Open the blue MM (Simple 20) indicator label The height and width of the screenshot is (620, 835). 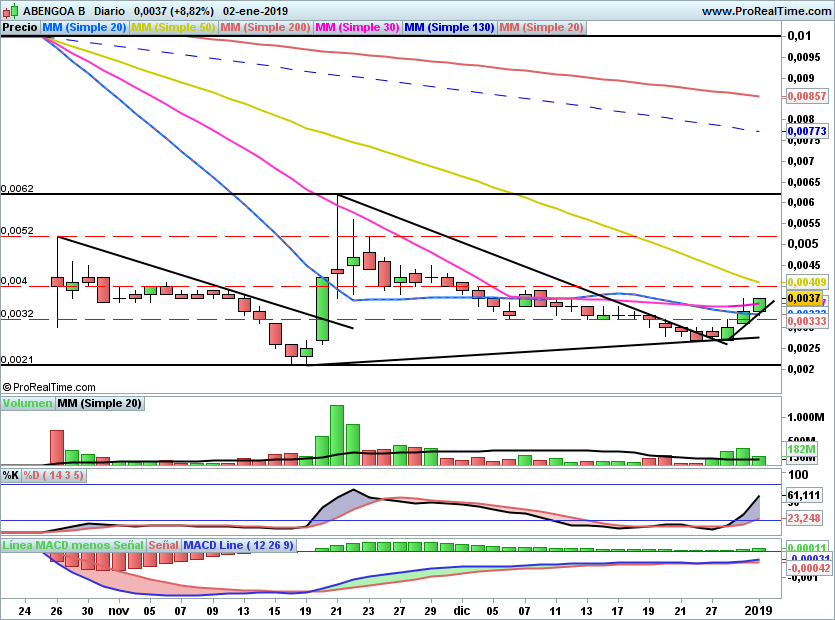coord(84,27)
